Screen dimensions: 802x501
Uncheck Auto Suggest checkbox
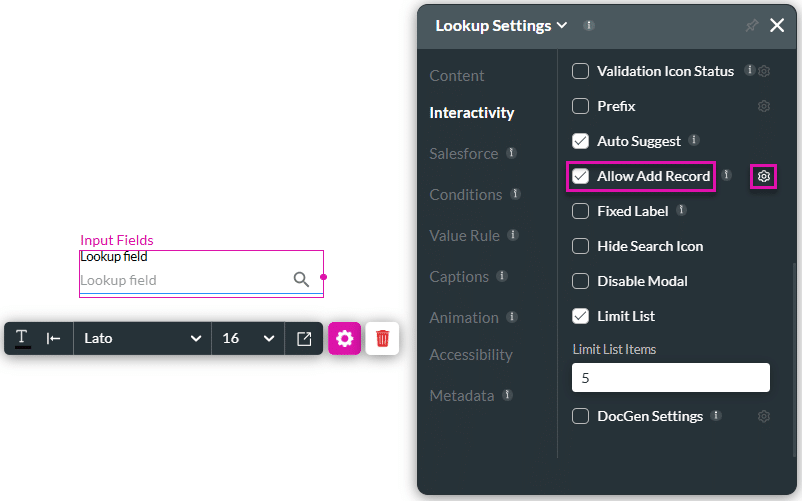point(581,141)
